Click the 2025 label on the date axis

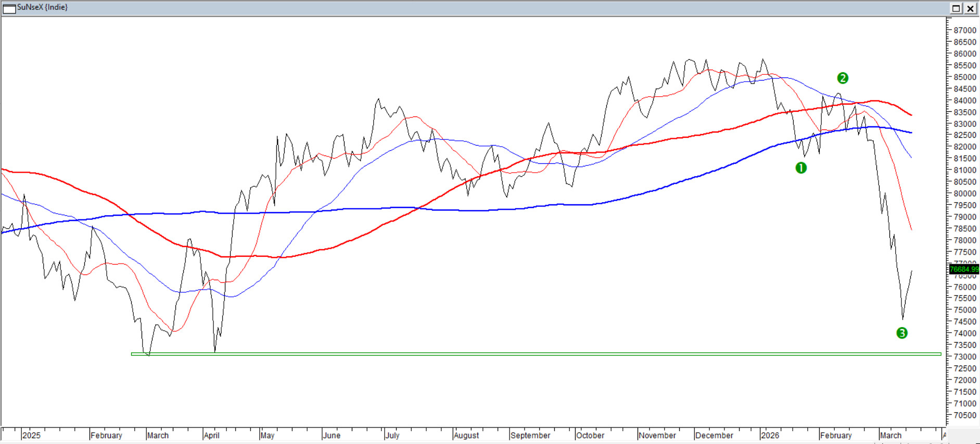(x=31, y=435)
